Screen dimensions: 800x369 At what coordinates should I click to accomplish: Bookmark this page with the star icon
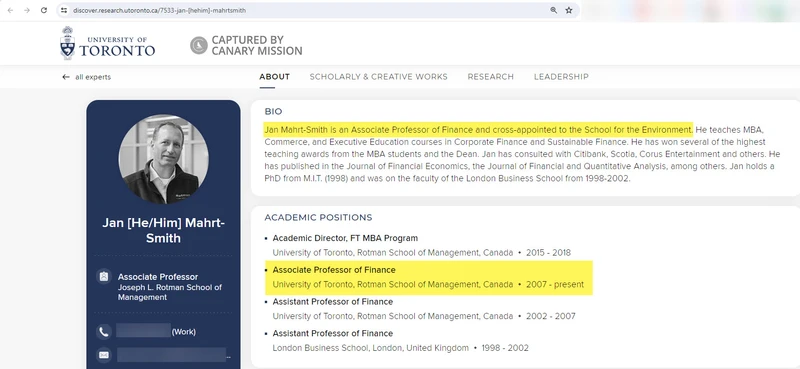pyautogui.click(x=569, y=10)
